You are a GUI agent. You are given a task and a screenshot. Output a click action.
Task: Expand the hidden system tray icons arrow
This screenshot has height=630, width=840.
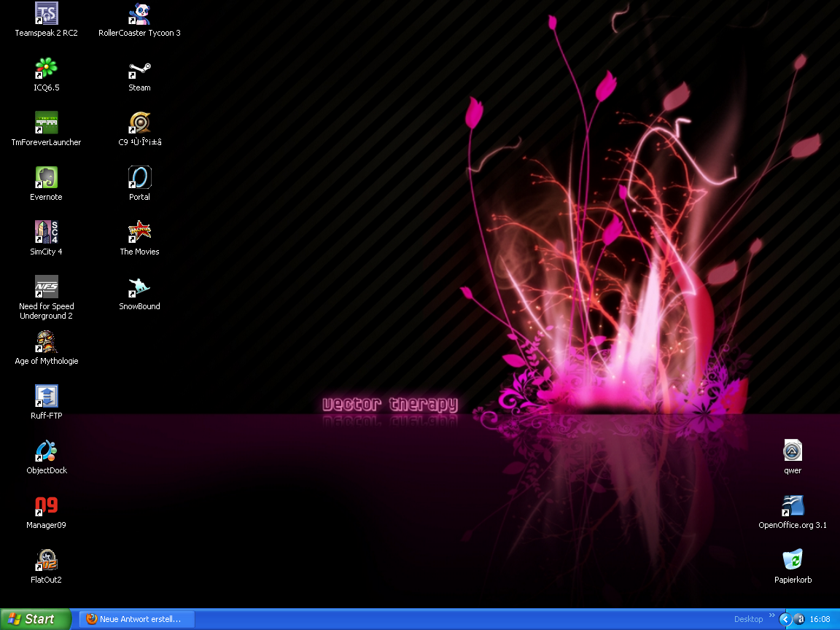tap(785, 619)
